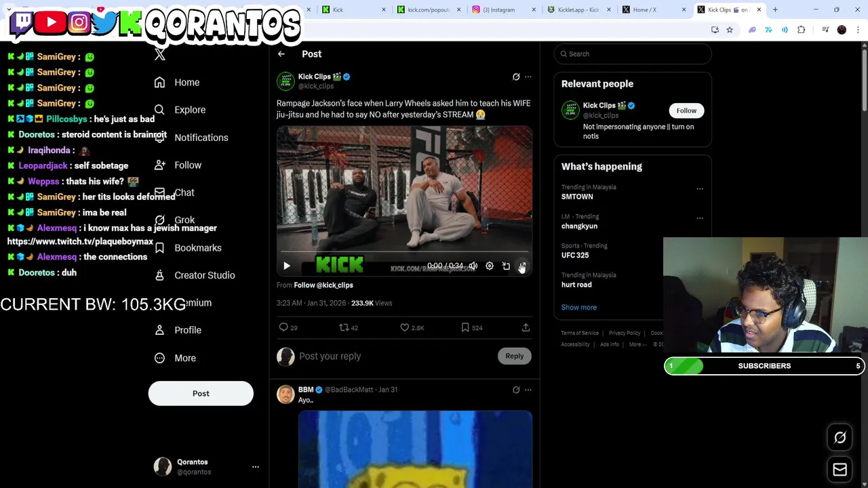Click Follow @kick_clips link under video

pyautogui.click(x=323, y=285)
